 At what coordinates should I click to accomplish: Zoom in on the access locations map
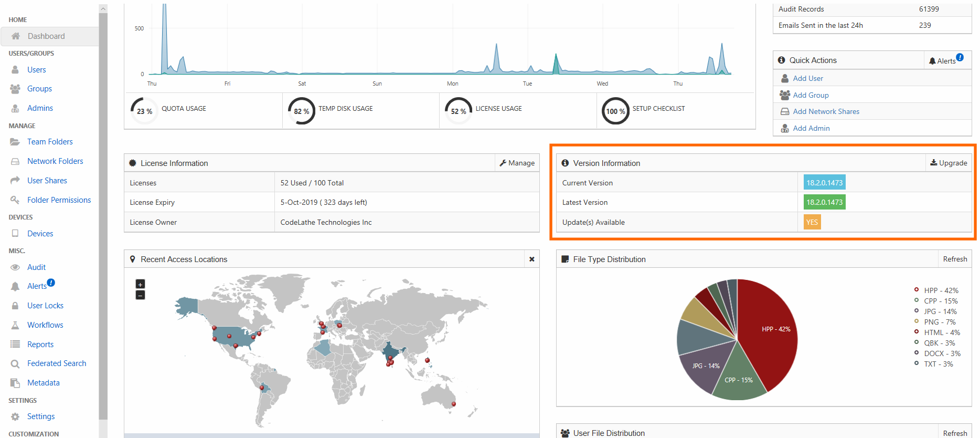click(x=140, y=284)
